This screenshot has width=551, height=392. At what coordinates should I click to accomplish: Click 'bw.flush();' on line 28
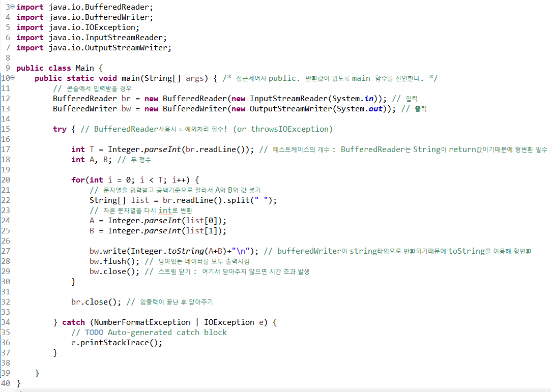pos(114,262)
